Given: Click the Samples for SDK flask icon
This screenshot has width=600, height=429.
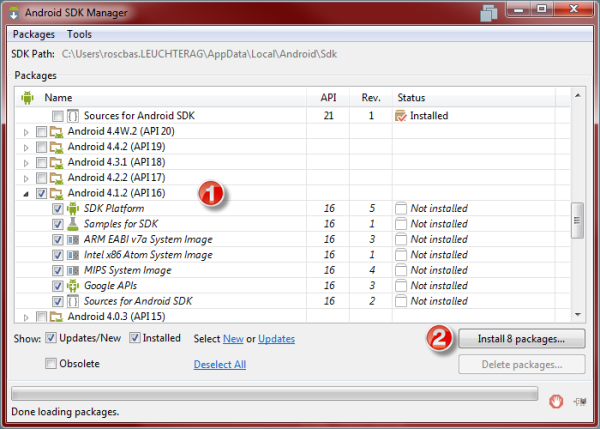Looking at the screenshot, I should (73, 224).
